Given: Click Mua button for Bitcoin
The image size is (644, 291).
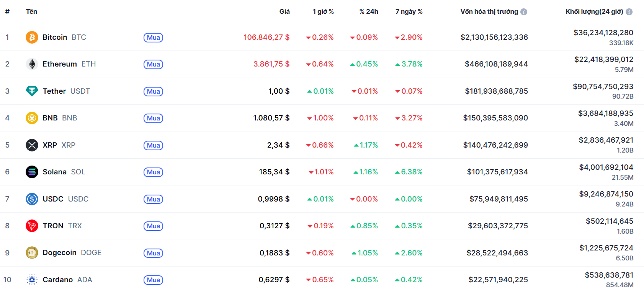Looking at the screenshot, I should tap(153, 37).
